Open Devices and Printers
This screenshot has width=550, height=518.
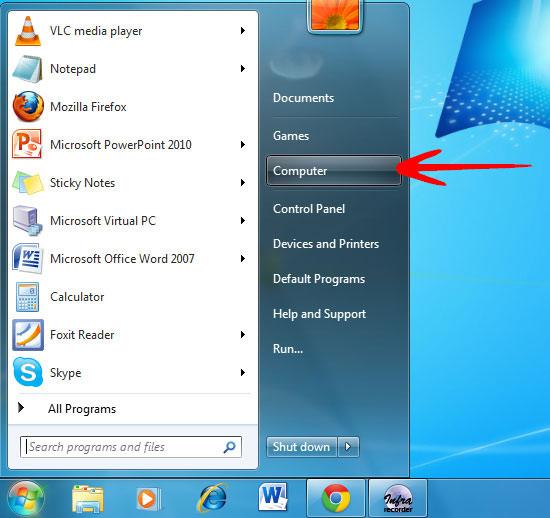[326, 244]
